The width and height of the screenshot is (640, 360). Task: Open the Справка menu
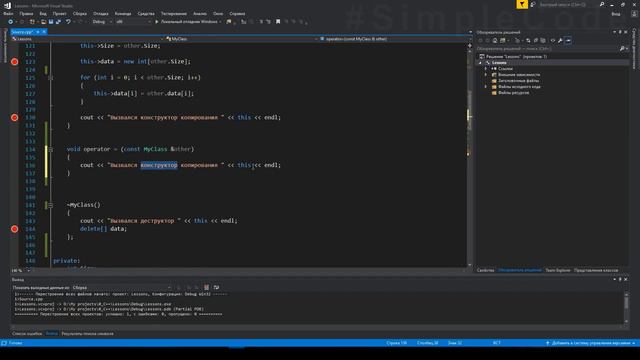(x=237, y=13)
